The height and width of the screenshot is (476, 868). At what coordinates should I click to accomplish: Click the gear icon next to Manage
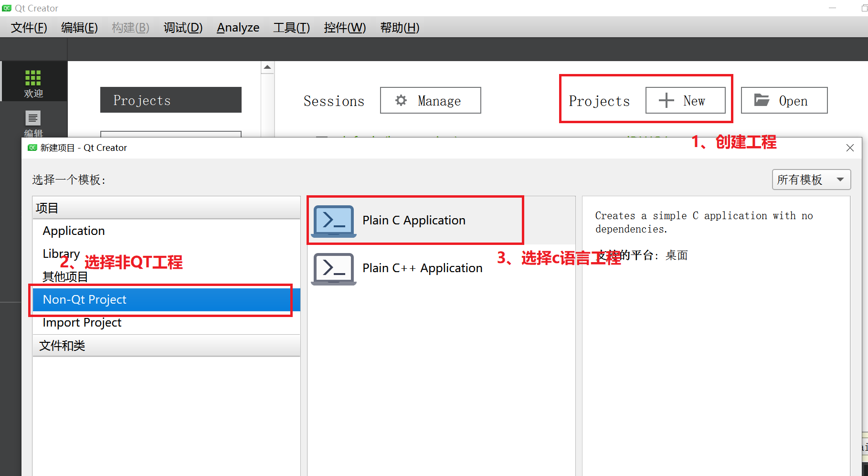pyautogui.click(x=401, y=100)
